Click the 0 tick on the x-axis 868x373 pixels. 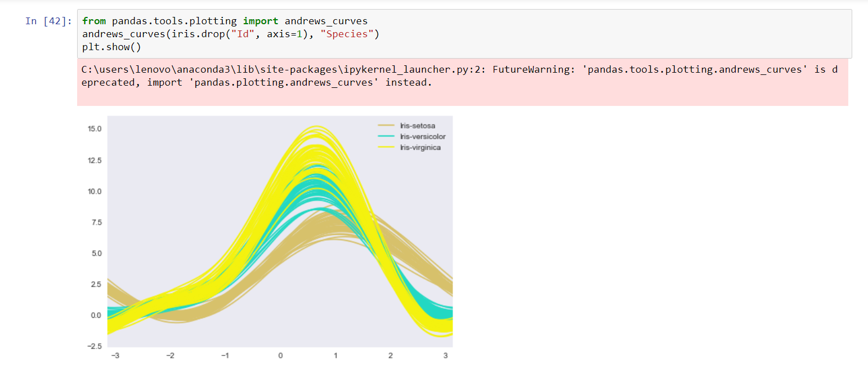(280, 356)
